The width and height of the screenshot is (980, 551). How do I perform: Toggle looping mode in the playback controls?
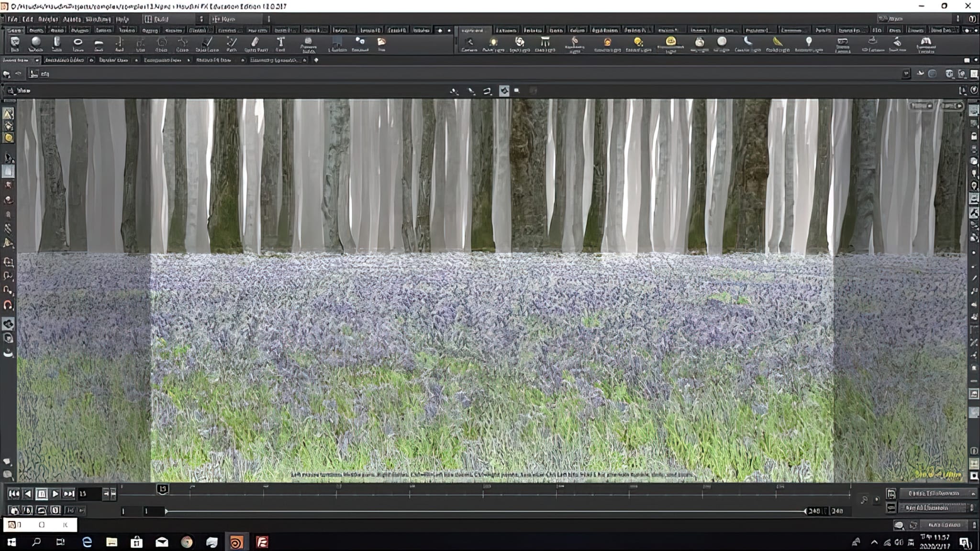click(x=42, y=511)
